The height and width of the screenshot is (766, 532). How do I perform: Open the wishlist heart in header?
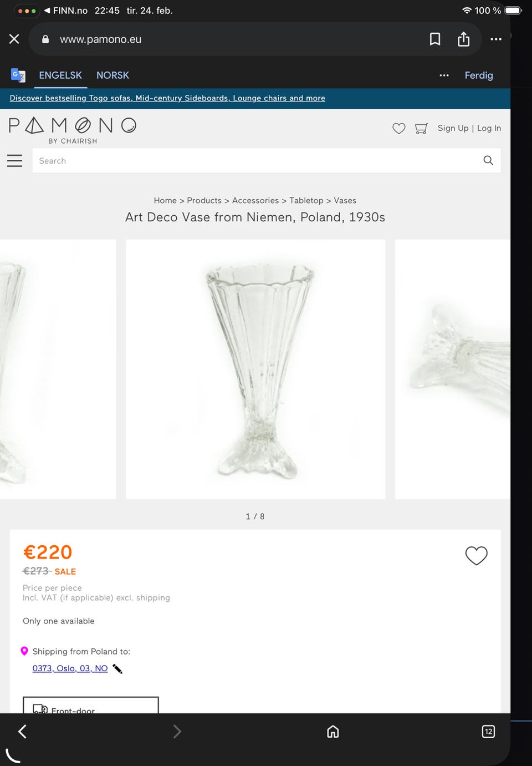(398, 128)
